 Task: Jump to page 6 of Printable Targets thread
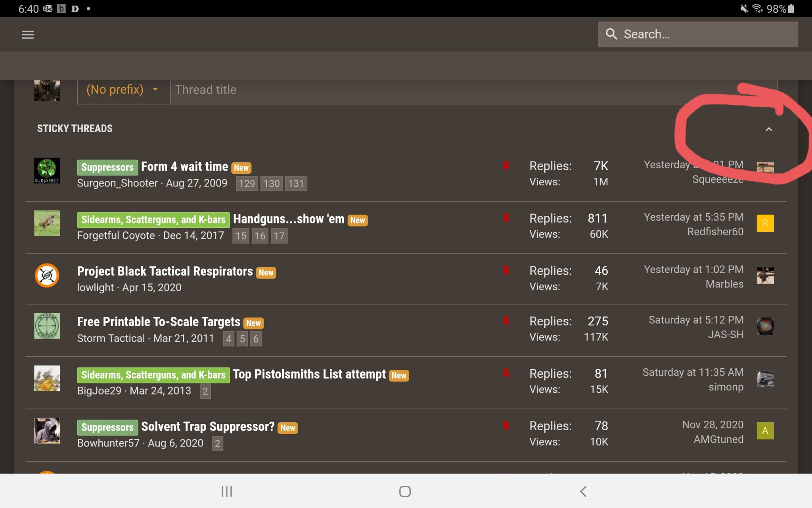[x=256, y=339]
